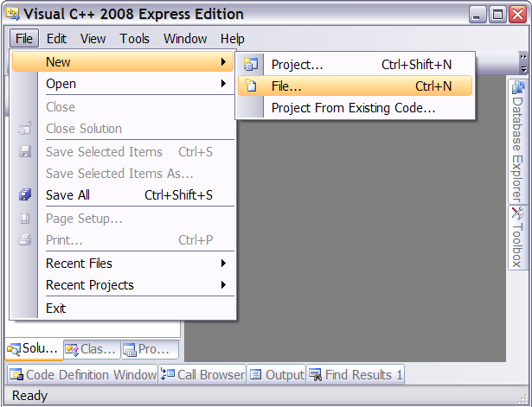Select the Solution Explorer tab
The image size is (532, 407).
[35, 349]
